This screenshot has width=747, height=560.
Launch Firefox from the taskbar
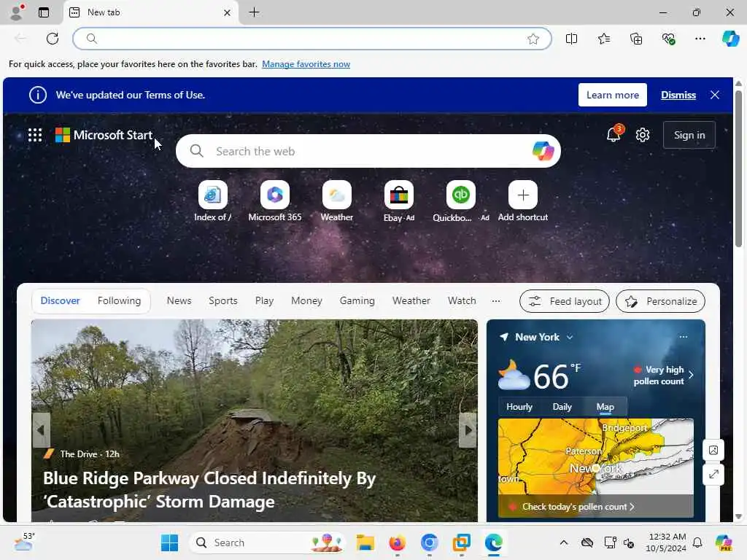tap(398, 542)
